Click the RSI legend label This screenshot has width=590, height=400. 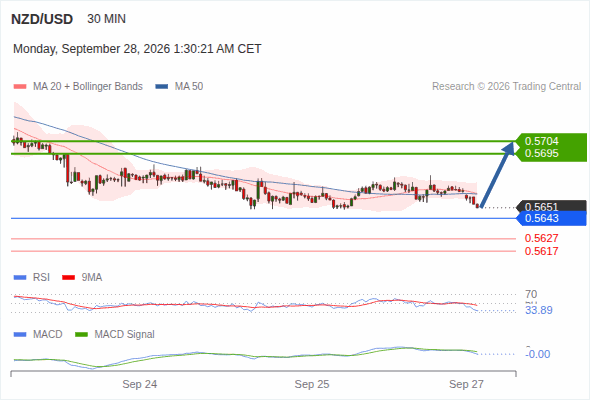[41, 278]
